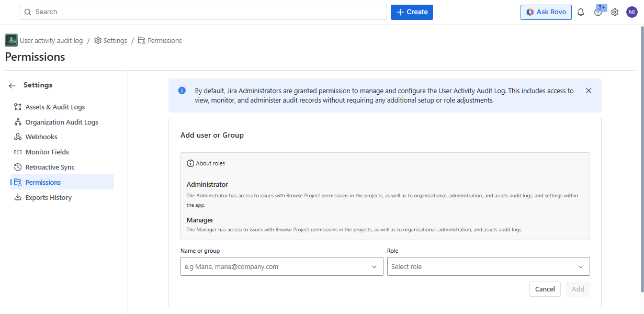This screenshot has height=314, width=644.
Task: Click the Assets & Audit Logs icon
Action: pos(18,107)
